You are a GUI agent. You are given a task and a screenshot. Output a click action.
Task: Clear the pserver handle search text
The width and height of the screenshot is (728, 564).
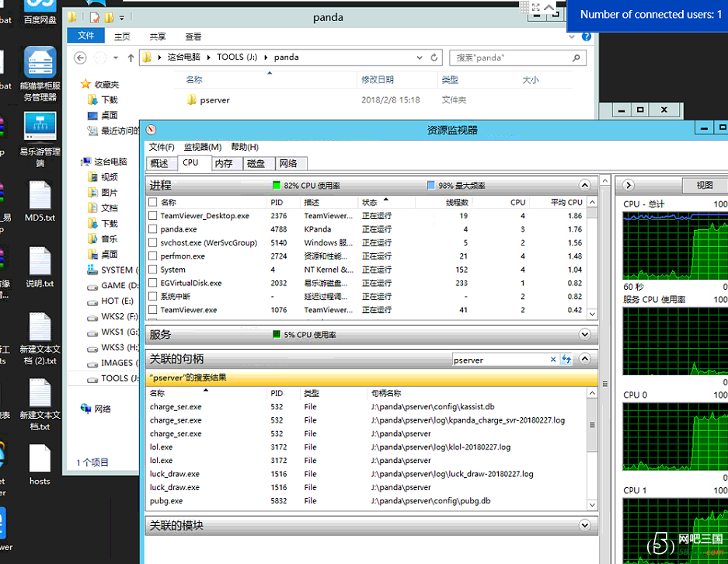point(553,359)
